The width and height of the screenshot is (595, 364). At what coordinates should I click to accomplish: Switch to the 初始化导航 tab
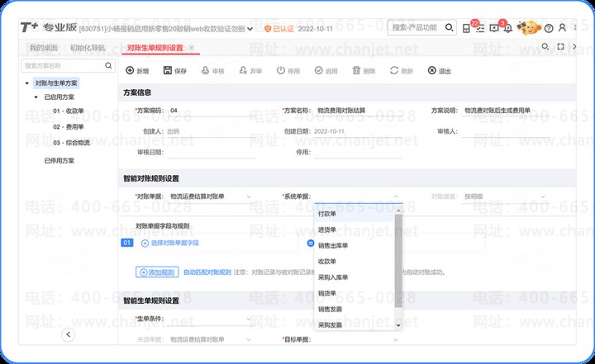[88, 48]
